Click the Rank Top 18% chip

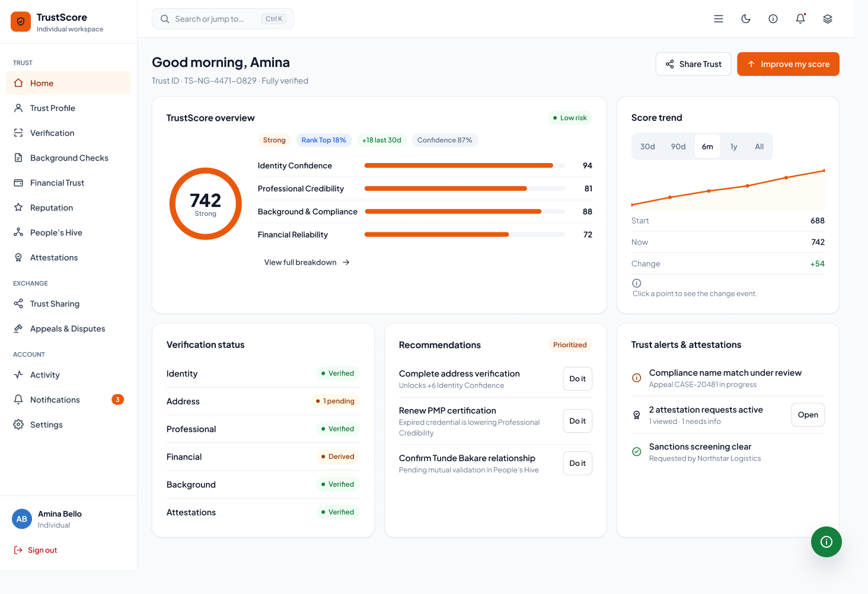(x=324, y=140)
